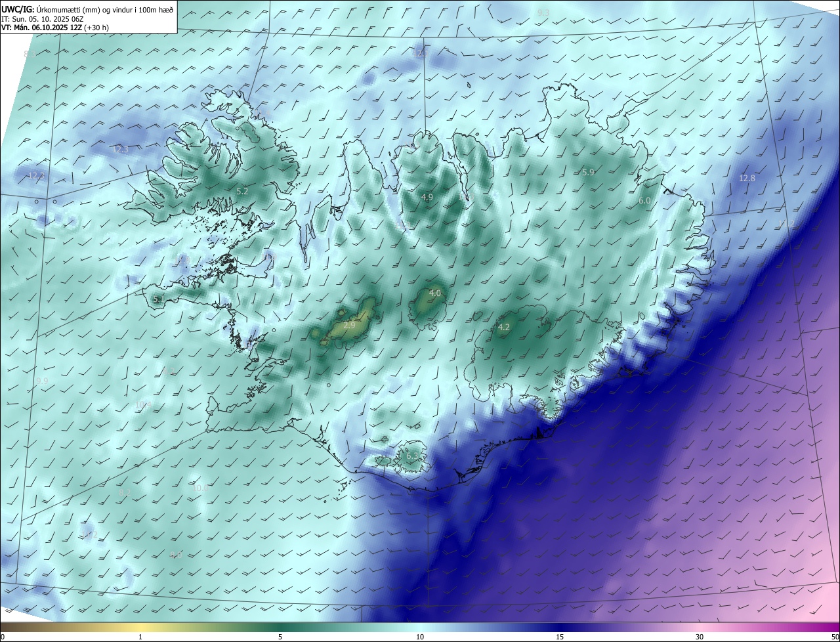Image resolution: width=840 pixels, height=642 pixels.
Task: Click the 5 tick on the color scale
Action: (x=280, y=637)
